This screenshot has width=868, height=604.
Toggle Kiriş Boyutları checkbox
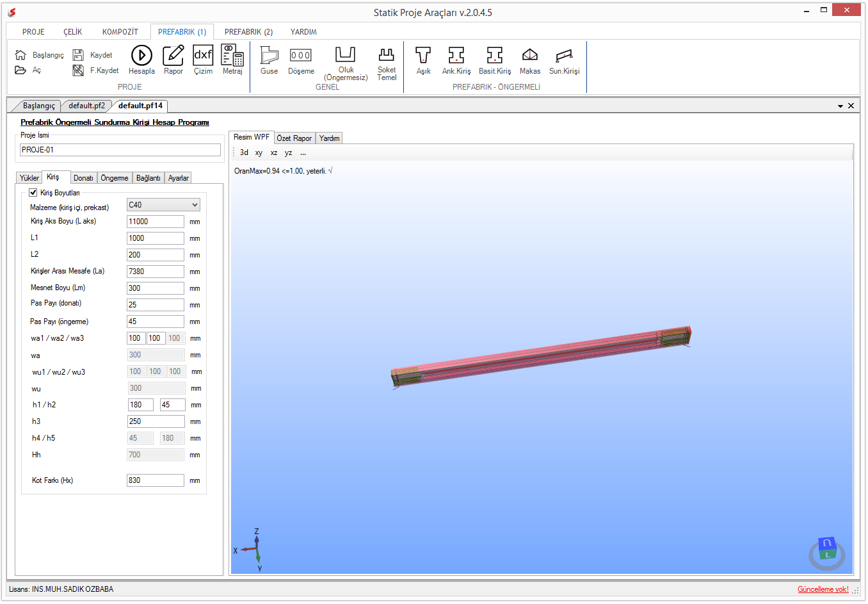click(33, 192)
